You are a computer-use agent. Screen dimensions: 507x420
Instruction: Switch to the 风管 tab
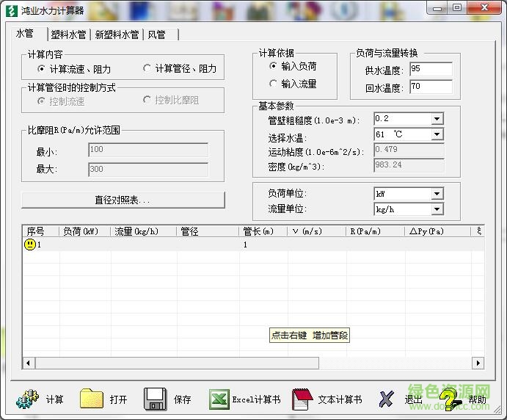pyautogui.click(x=156, y=35)
